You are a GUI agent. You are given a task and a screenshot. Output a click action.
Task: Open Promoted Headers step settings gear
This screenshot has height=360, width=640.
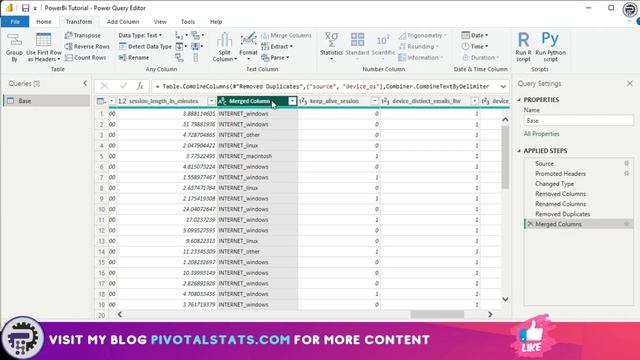627,173
